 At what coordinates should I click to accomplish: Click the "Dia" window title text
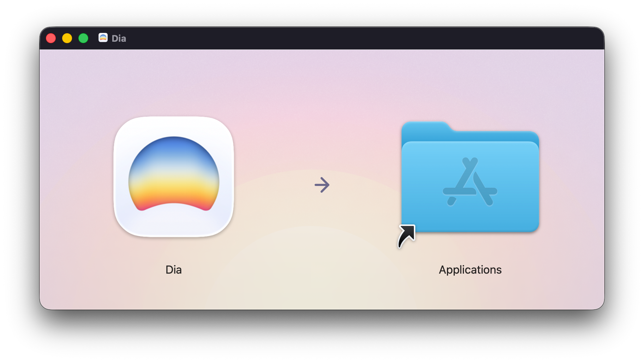pos(119,38)
